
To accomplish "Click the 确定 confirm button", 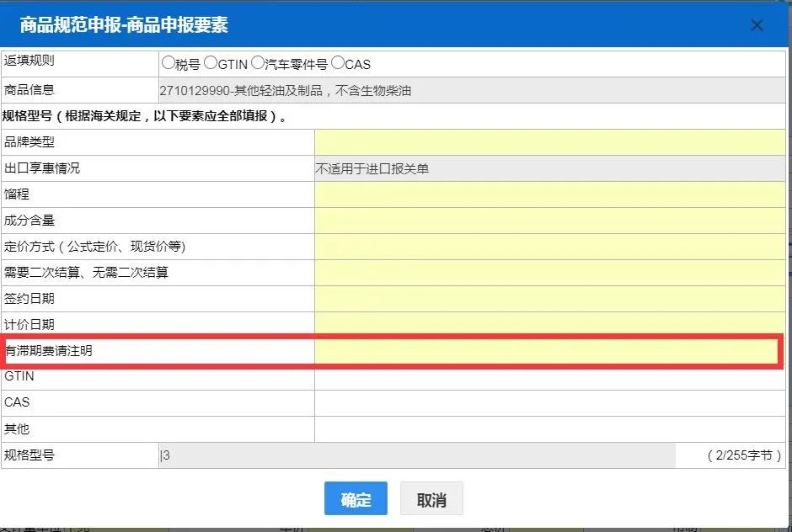I will [356, 499].
